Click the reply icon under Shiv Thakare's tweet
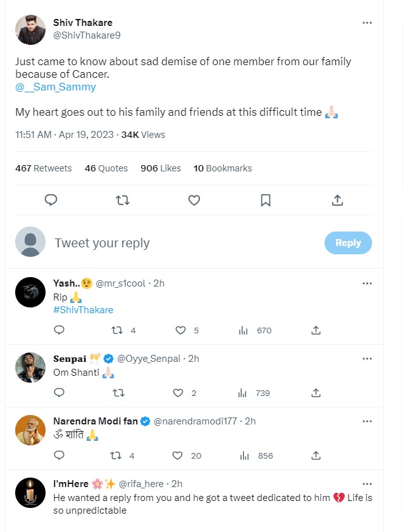 point(51,200)
